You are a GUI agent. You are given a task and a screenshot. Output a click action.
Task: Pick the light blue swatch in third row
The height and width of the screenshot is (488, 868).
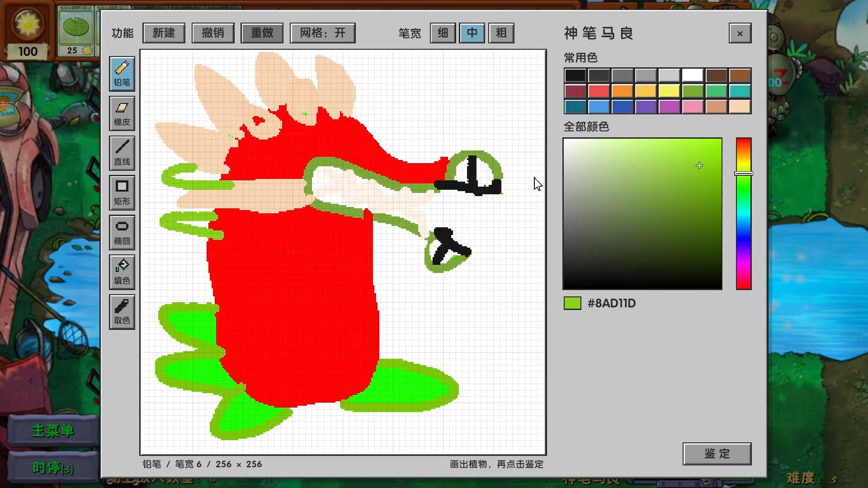click(x=599, y=107)
